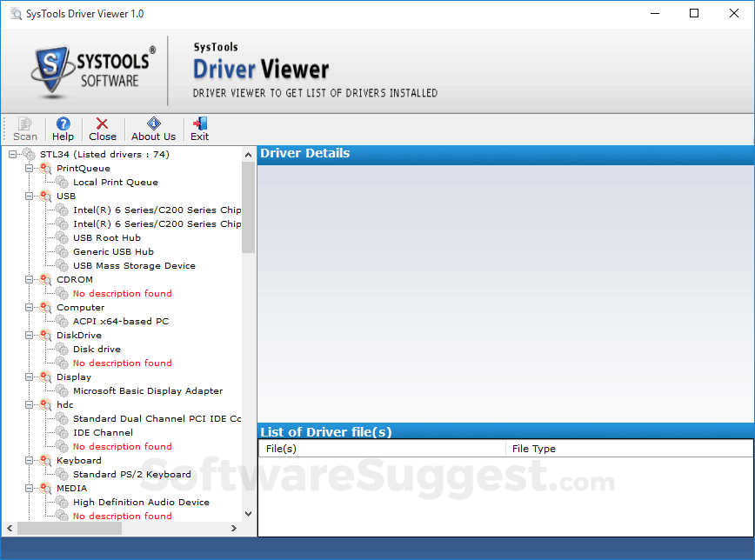755x560 pixels.
Task: Collapse the USB category branch
Action: click(x=29, y=196)
